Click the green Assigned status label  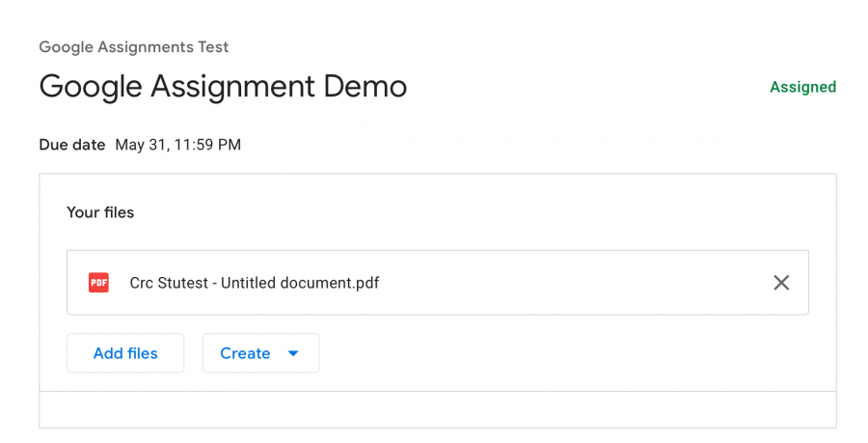(x=802, y=87)
